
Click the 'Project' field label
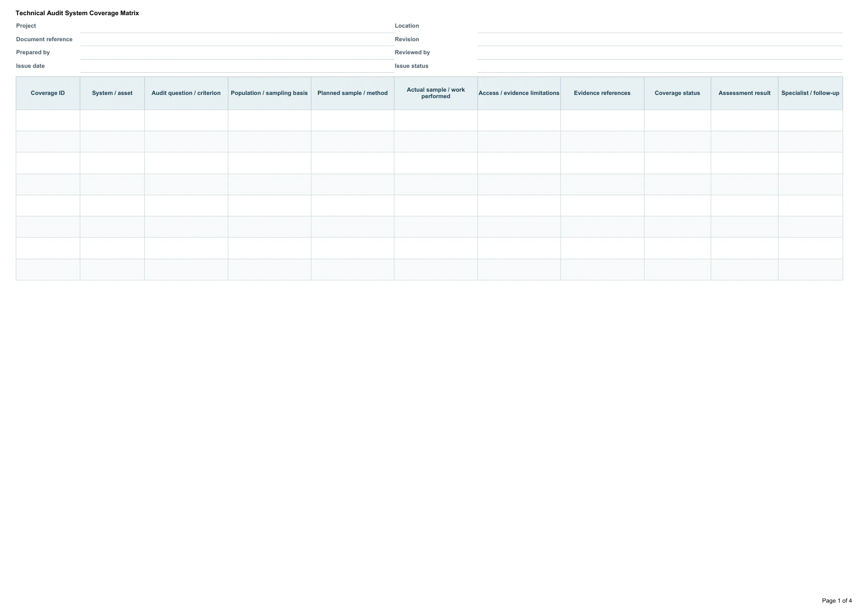(x=26, y=26)
